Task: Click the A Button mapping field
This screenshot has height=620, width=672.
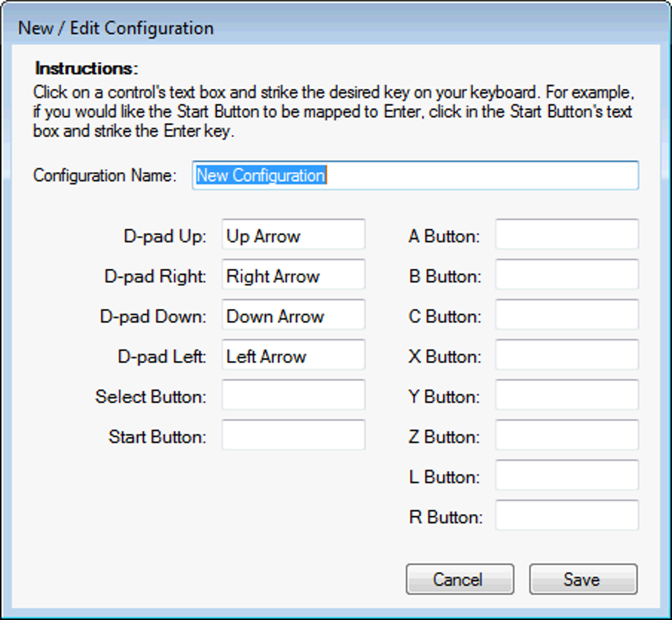Action: 567,234
